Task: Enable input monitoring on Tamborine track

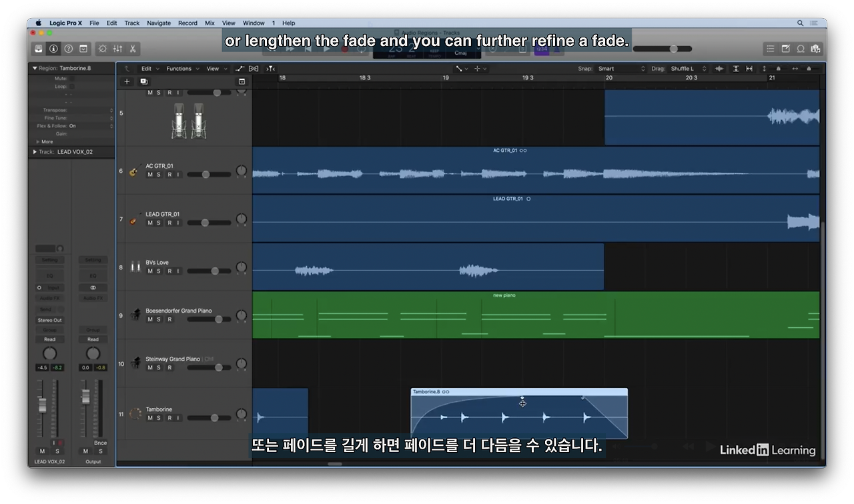Action: click(178, 418)
